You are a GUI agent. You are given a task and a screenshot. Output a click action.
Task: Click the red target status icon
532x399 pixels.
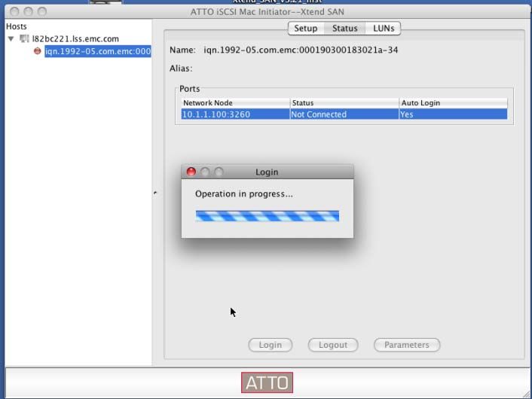[38, 51]
